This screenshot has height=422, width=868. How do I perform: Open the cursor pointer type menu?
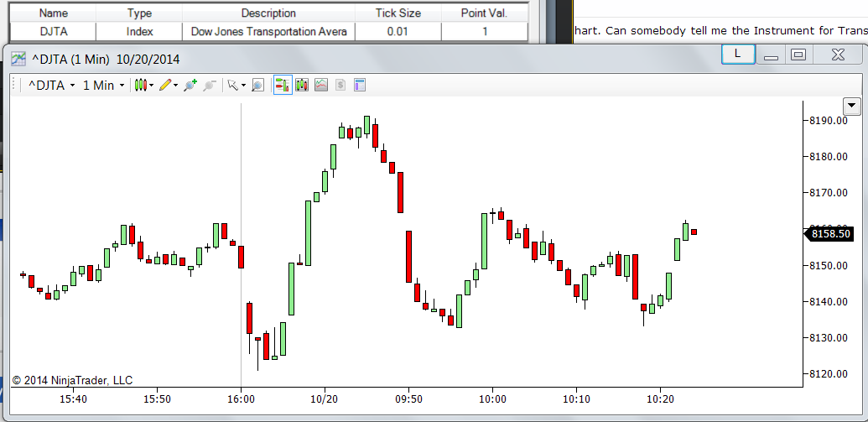coord(236,86)
